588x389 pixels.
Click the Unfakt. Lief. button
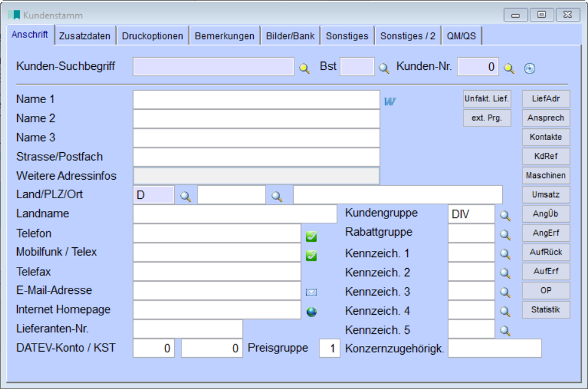tap(487, 99)
